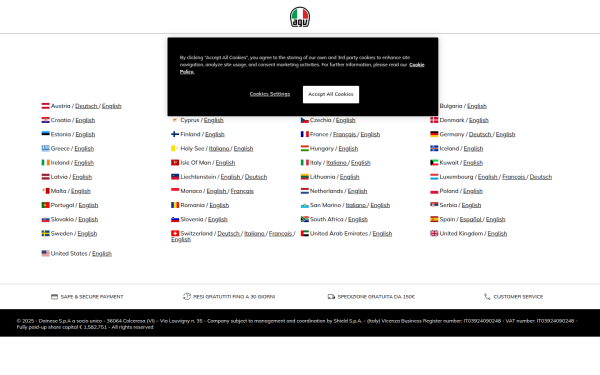Click Customer Service label
The image size is (600, 375).
click(x=518, y=297)
